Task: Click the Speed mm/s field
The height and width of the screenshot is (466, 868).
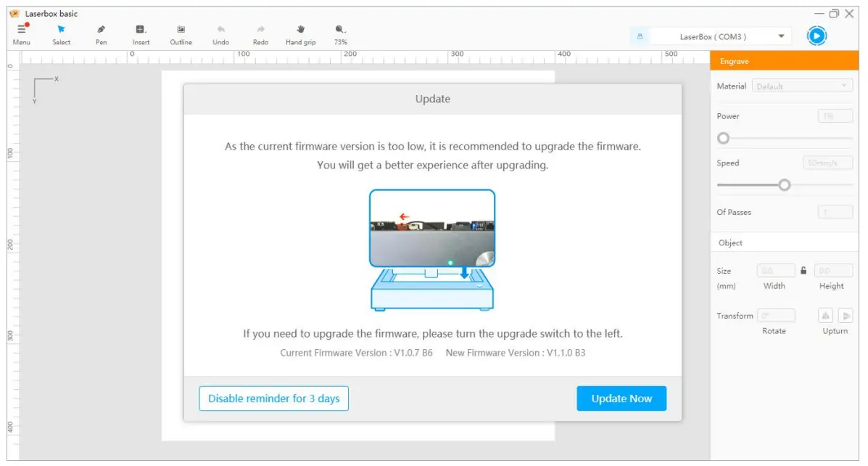Action: point(827,163)
